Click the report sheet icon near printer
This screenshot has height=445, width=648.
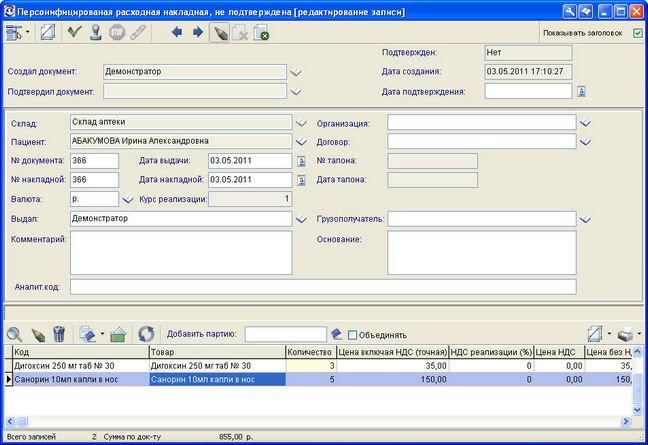[x=595, y=334]
